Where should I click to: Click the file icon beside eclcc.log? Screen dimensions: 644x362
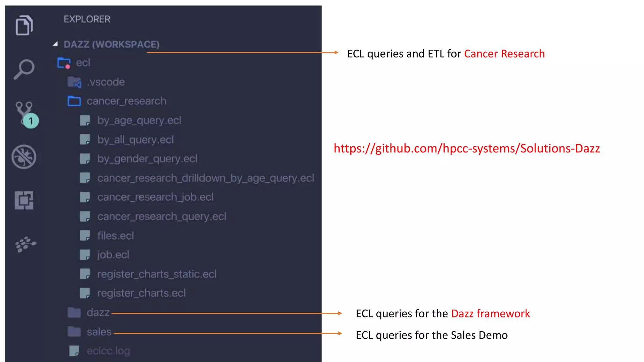pyautogui.click(x=74, y=351)
